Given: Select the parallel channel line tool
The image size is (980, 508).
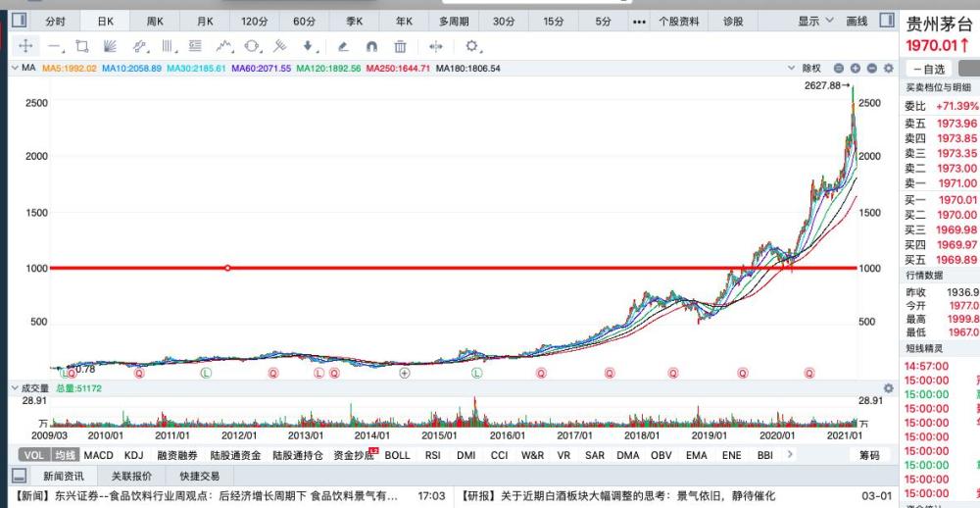Looking at the screenshot, I should (140, 46).
